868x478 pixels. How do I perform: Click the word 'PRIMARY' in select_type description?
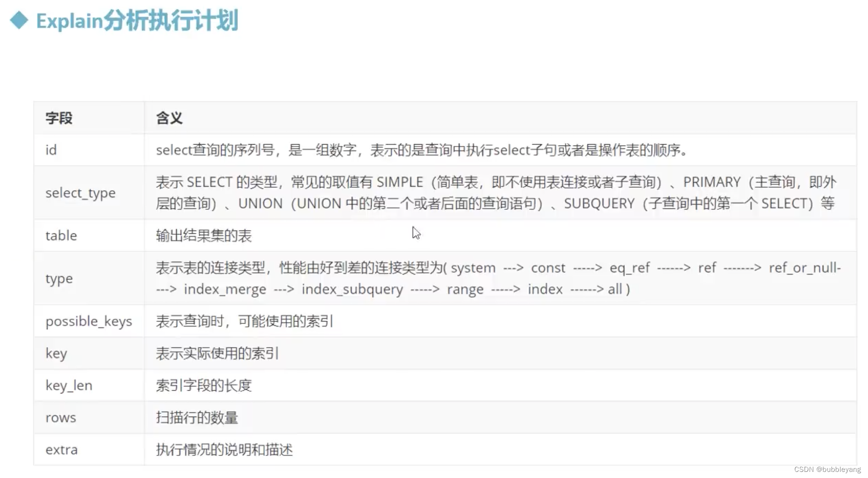click(x=712, y=182)
